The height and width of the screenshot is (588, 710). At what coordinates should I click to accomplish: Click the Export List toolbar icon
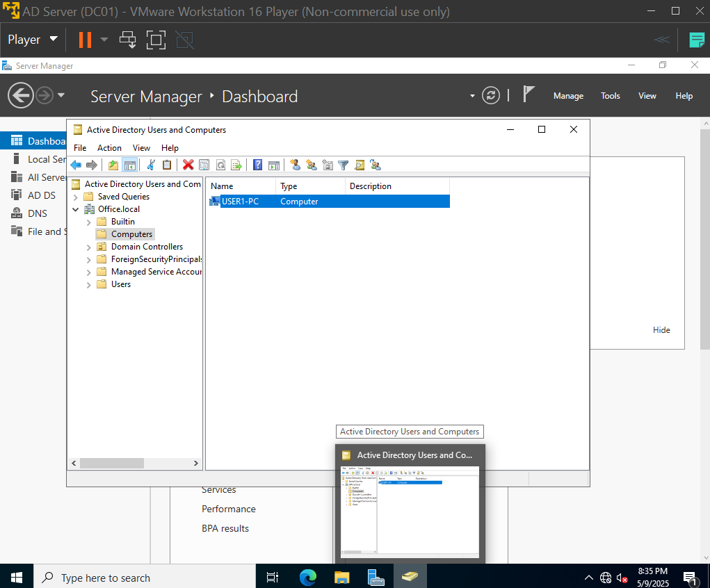236,165
